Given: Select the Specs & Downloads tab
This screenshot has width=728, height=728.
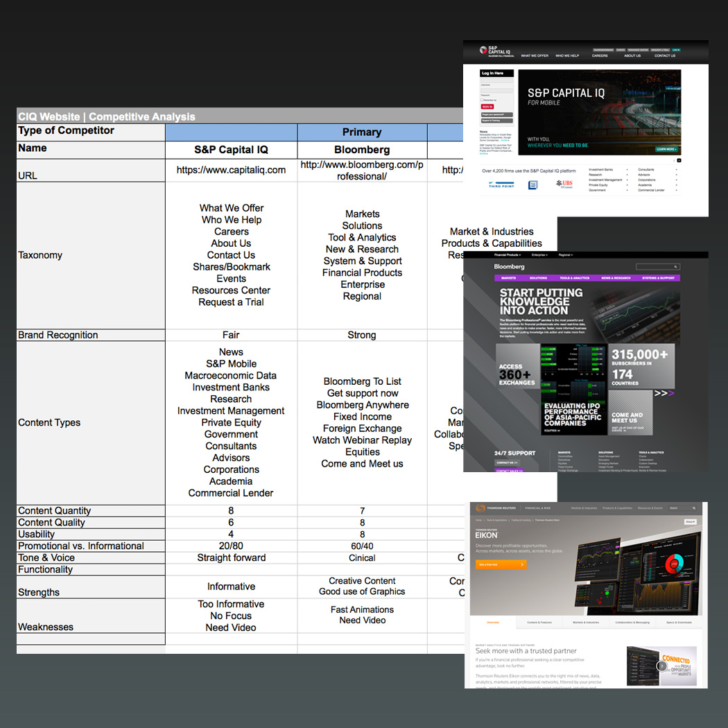Looking at the screenshot, I should [x=679, y=622].
